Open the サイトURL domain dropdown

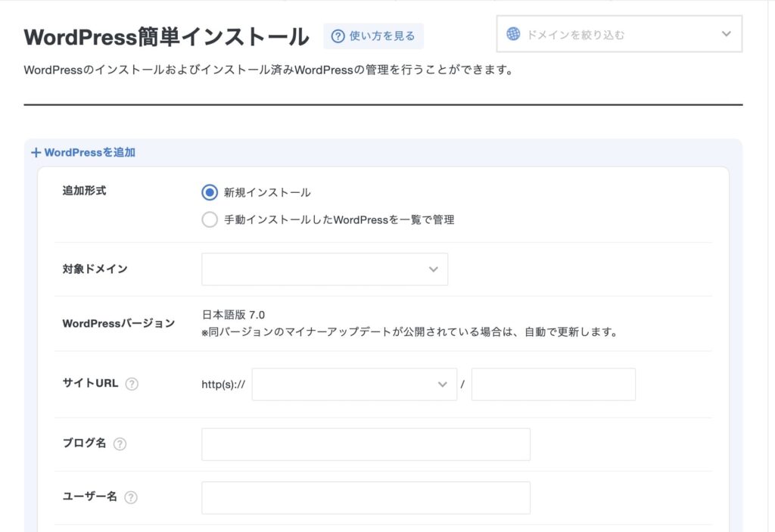pyautogui.click(x=354, y=384)
